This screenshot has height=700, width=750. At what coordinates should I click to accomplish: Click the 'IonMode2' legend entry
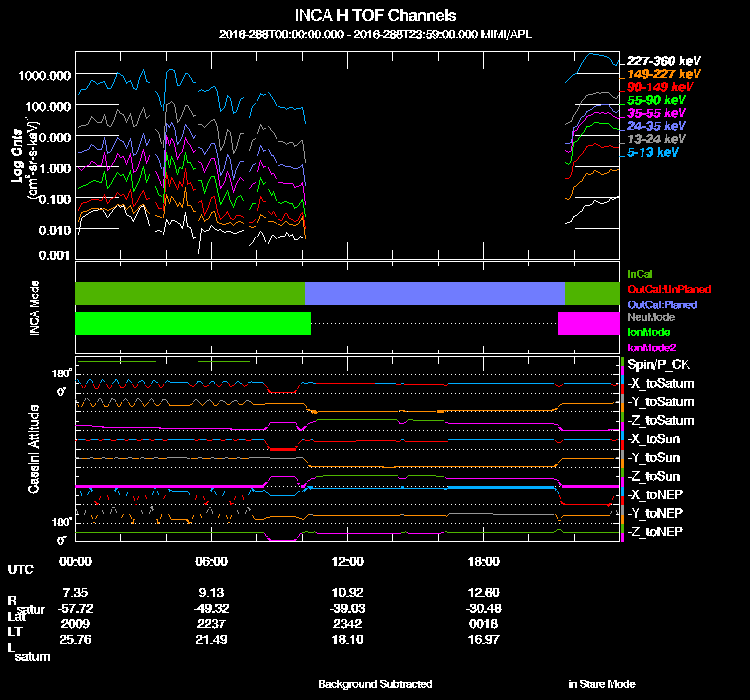click(651, 347)
